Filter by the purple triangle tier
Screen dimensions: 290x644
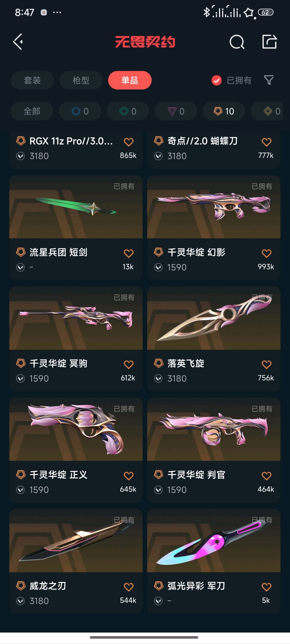click(176, 111)
